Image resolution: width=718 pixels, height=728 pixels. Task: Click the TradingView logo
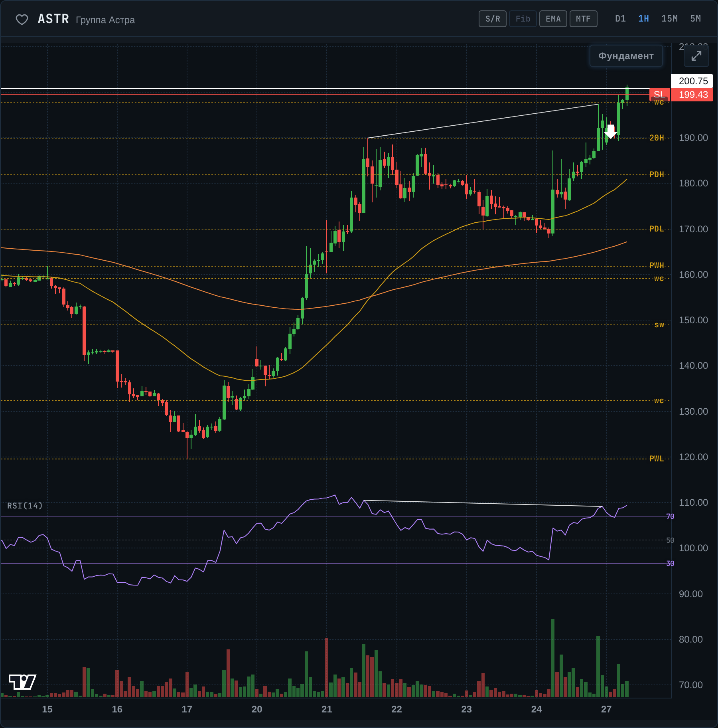(23, 682)
